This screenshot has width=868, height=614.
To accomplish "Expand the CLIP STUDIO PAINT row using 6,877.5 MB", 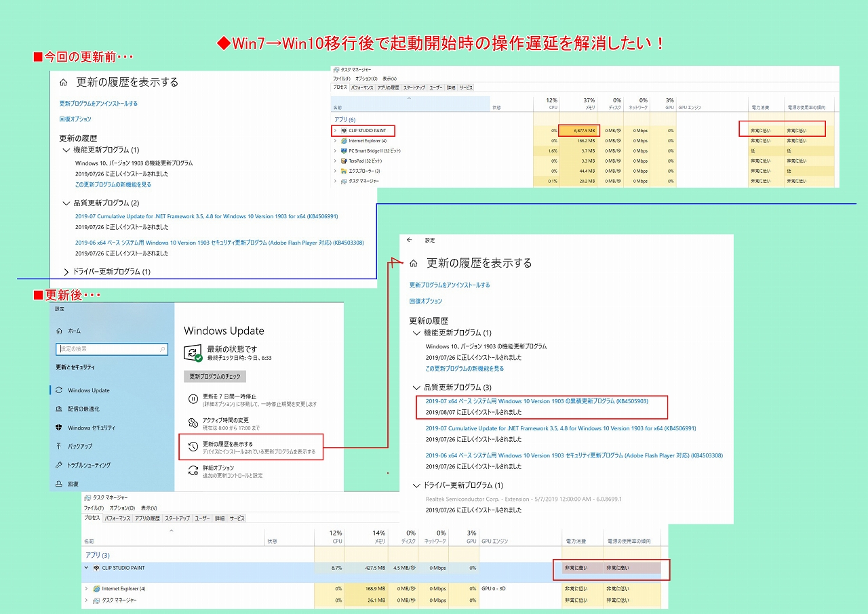I will pos(334,130).
